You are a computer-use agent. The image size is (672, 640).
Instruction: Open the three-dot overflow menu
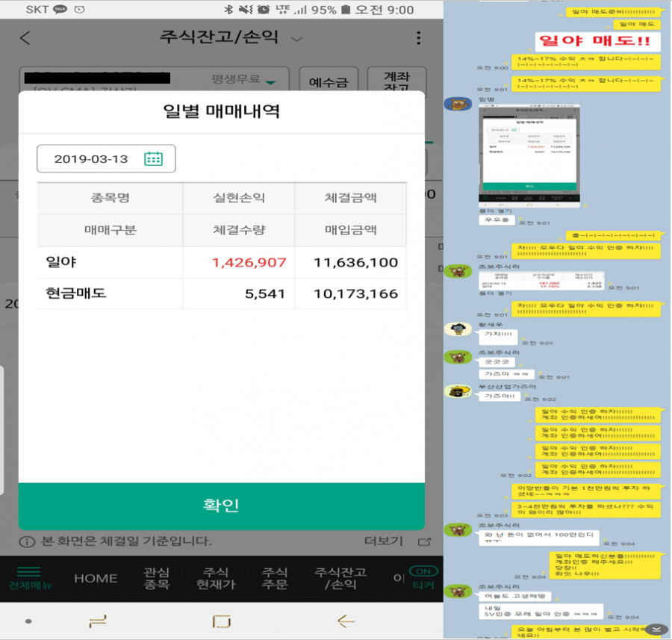pos(418,39)
